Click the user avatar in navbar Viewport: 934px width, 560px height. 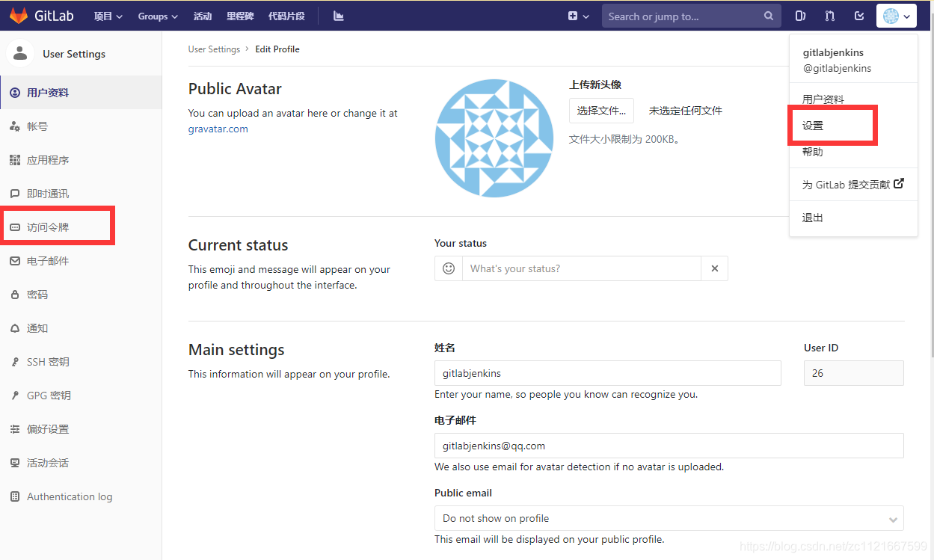pos(891,16)
